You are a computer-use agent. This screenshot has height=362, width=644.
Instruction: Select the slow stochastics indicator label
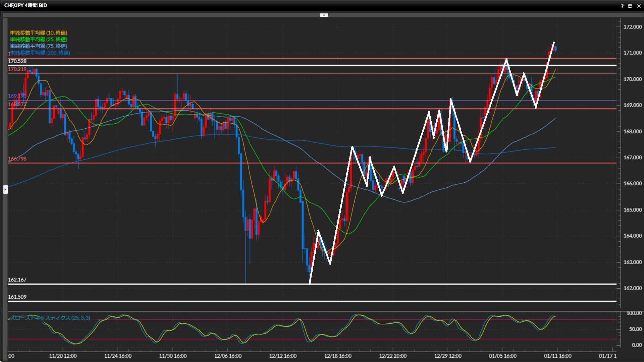tap(50, 318)
